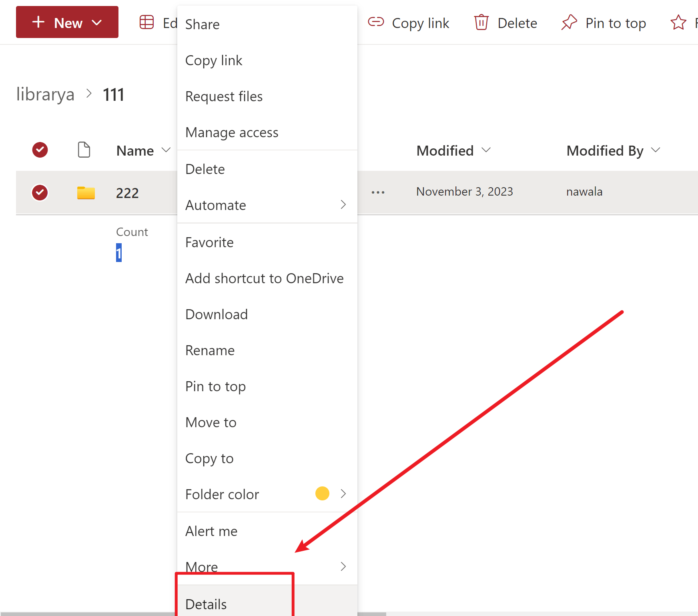Choose Move to from the context menu
Image resolution: width=698 pixels, height=616 pixels.
click(267, 422)
